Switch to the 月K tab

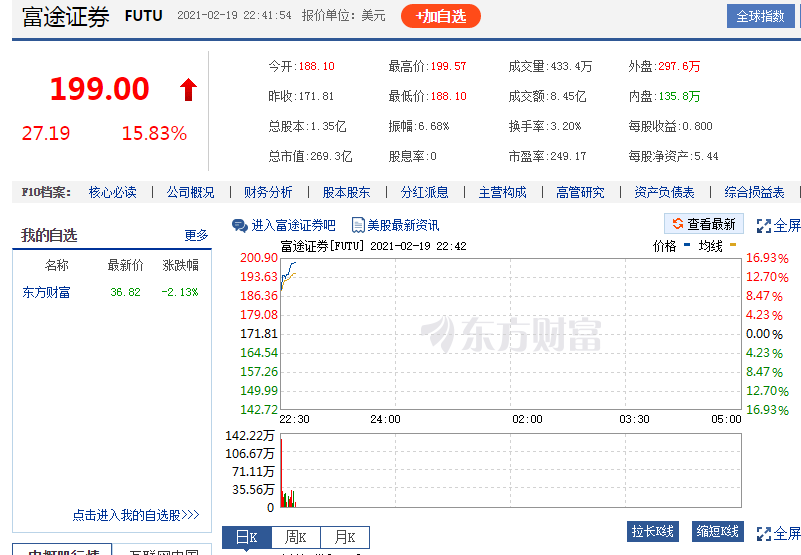[x=345, y=538]
